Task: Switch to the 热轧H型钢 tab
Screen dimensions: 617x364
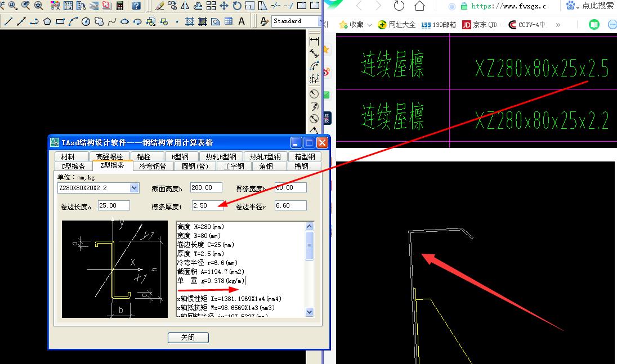Action: coord(221,156)
